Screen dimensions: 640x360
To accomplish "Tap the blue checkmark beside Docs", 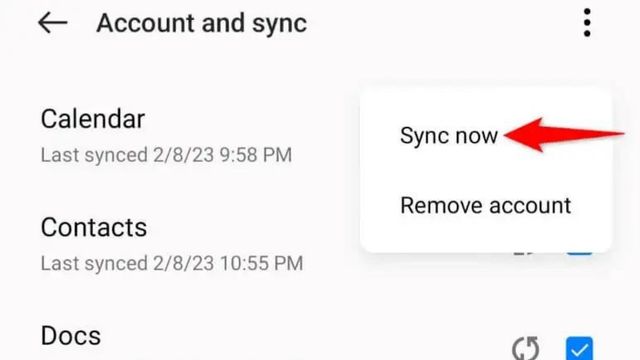I will click(579, 349).
